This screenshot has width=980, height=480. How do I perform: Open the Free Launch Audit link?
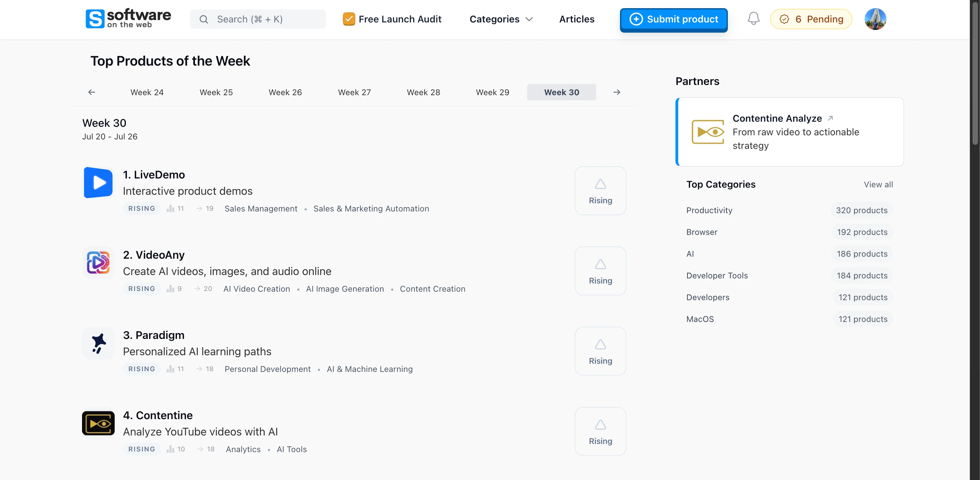tap(392, 19)
